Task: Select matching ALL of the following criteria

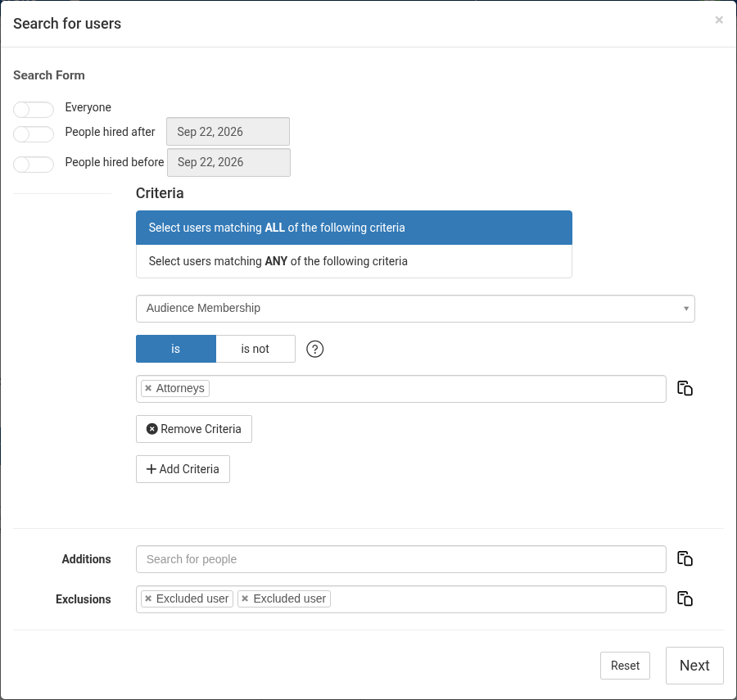Action: tap(354, 228)
